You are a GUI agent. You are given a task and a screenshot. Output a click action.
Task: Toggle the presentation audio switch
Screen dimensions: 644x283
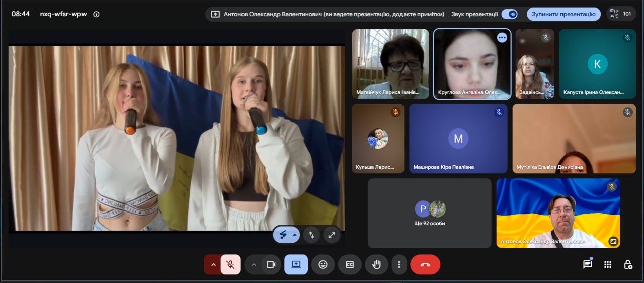(510, 14)
